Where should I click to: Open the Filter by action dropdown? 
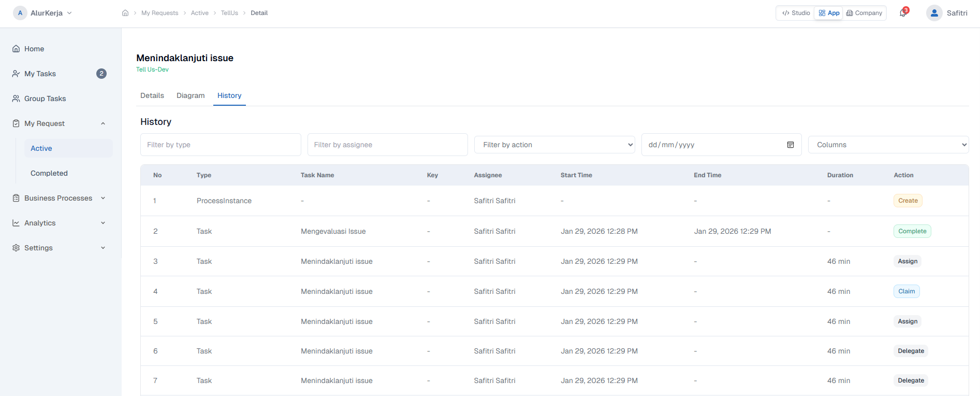pyautogui.click(x=554, y=145)
